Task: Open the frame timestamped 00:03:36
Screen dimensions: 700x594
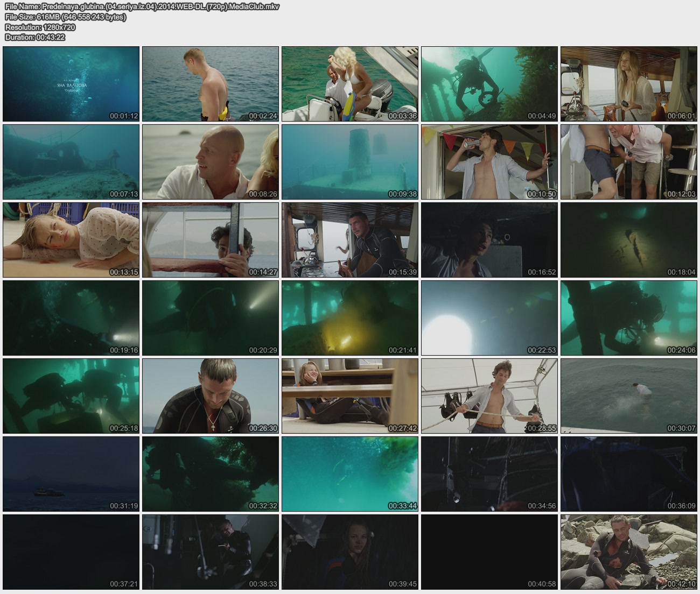Action: tap(350, 84)
